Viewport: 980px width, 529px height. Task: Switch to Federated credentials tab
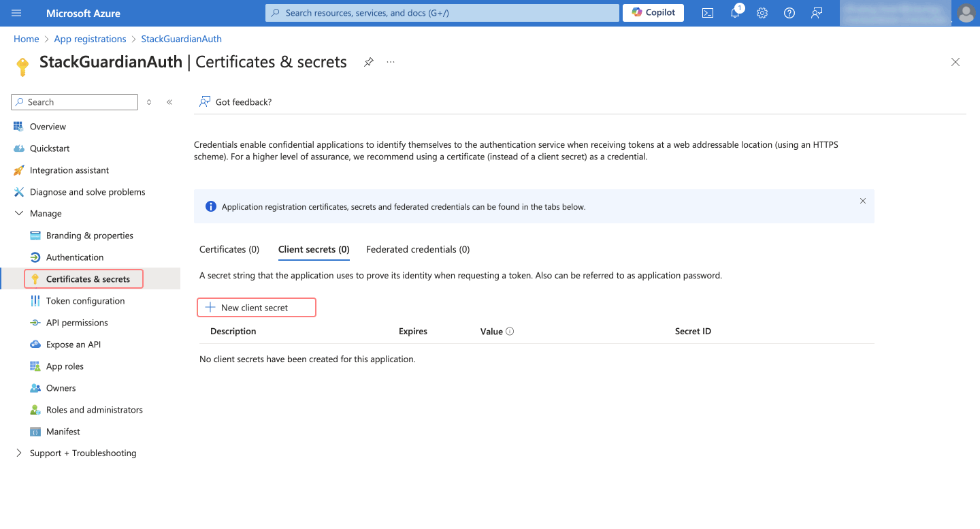coord(417,249)
